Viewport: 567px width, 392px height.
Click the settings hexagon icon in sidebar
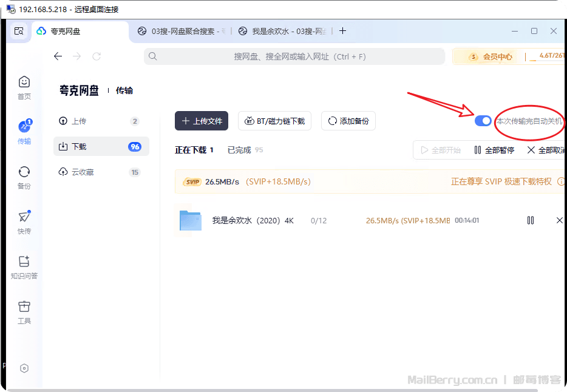(24, 368)
